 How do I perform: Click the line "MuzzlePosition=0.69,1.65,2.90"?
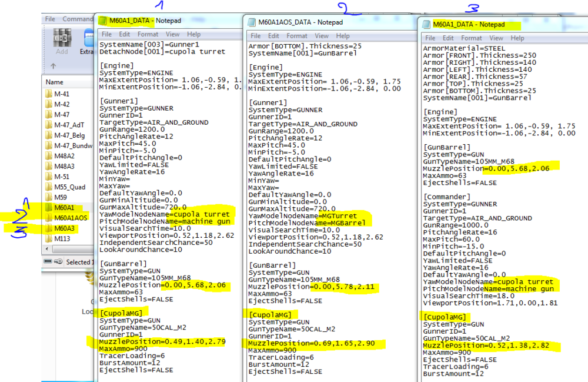tap(312, 343)
